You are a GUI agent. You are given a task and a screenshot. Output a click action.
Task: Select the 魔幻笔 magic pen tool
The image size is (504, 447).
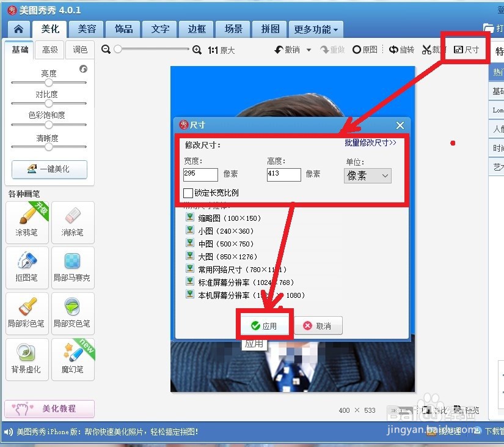tap(73, 359)
